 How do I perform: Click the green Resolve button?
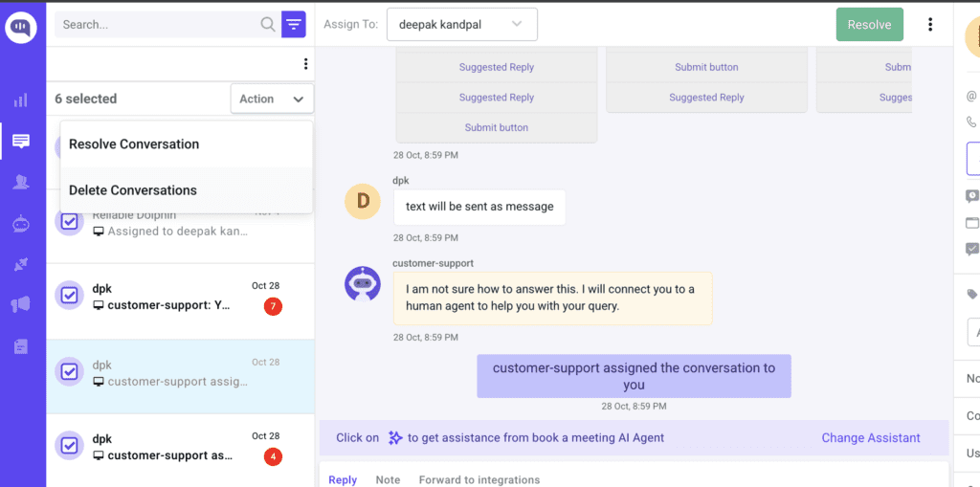[869, 24]
